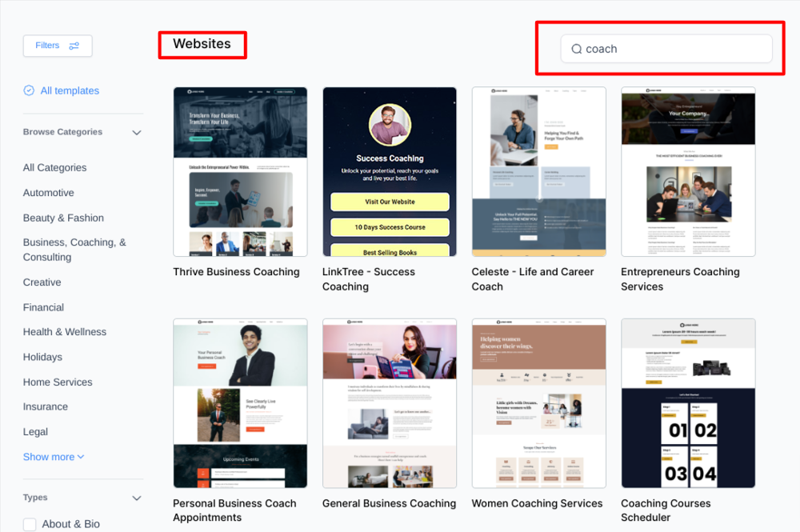Focus the search field containing coach
Image resolution: width=800 pixels, height=532 pixels.
point(666,49)
